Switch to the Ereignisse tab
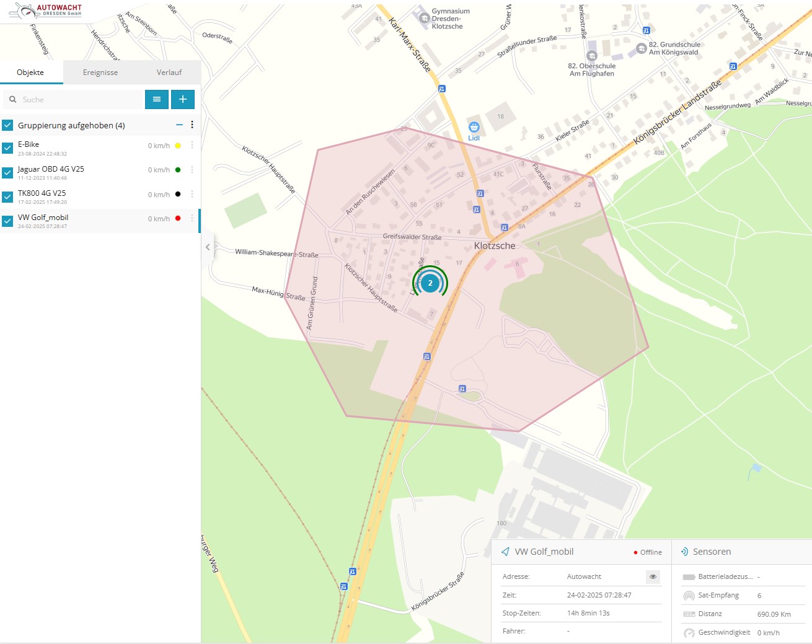Screen dimensions: 812x644 coord(100,73)
